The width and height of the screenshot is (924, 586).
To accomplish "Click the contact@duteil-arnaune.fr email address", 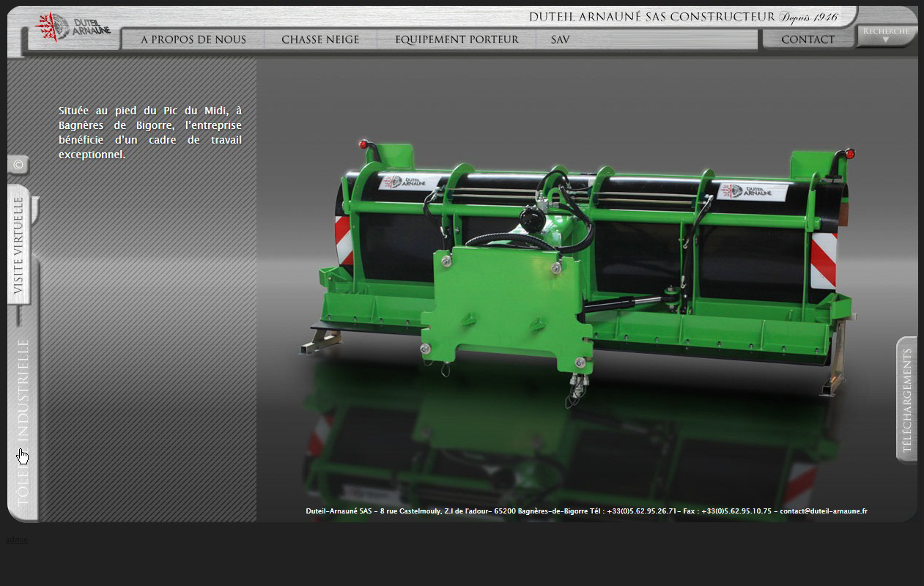I will pos(824,511).
